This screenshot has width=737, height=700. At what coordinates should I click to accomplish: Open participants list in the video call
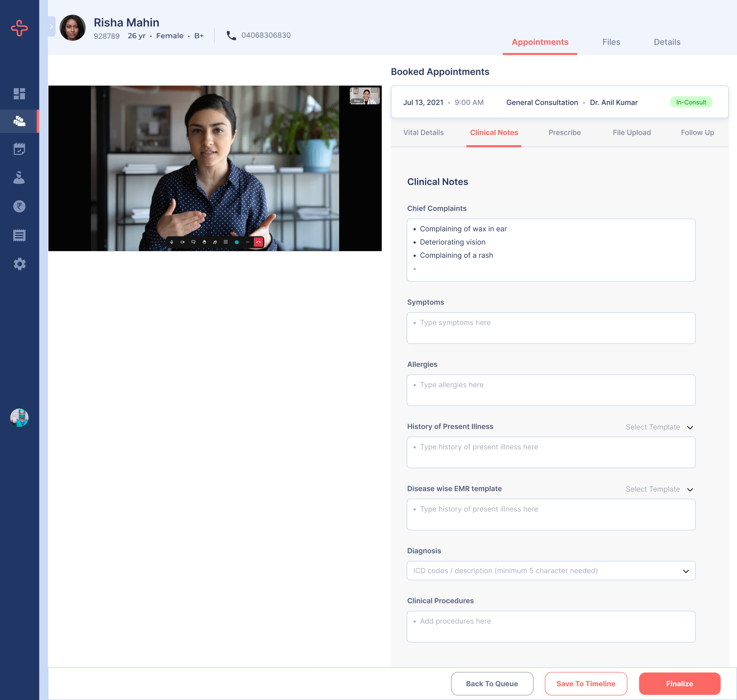coord(215,242)
